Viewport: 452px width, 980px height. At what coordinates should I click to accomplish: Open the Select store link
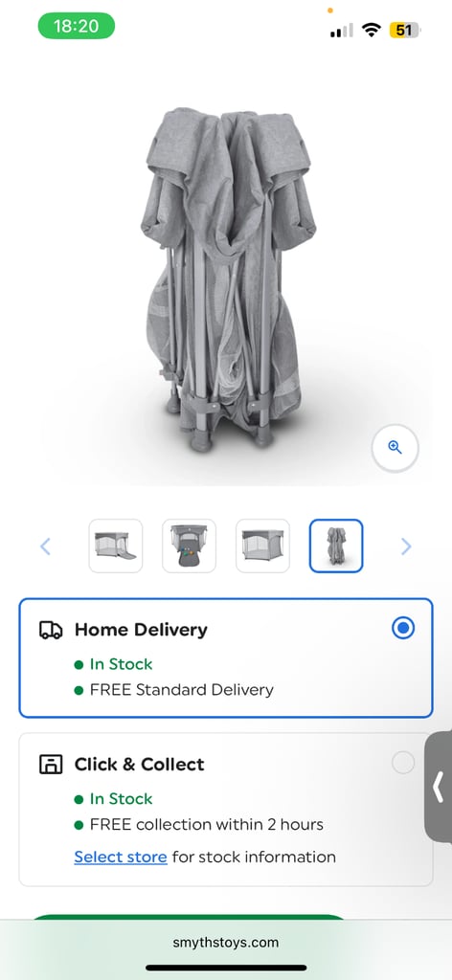121,857
